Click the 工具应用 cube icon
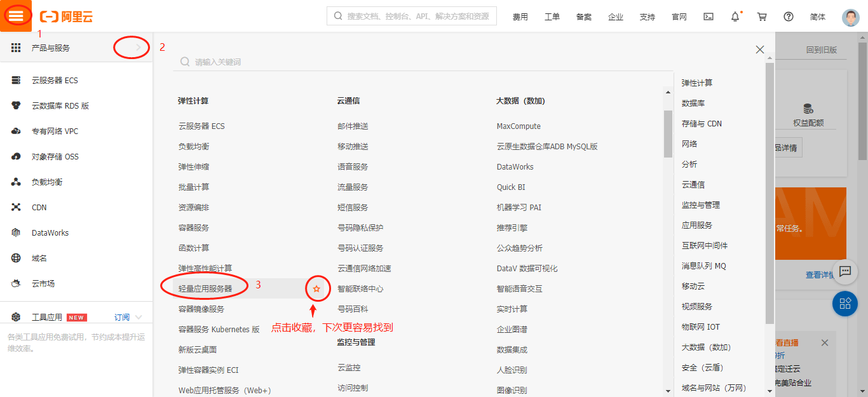868x397 pixels. click(17, 317)
